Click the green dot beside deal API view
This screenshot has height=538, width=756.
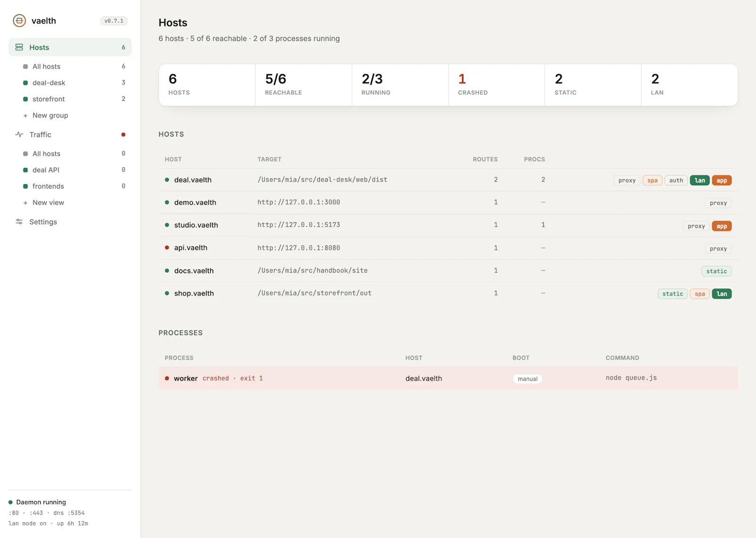pos(26,170)
